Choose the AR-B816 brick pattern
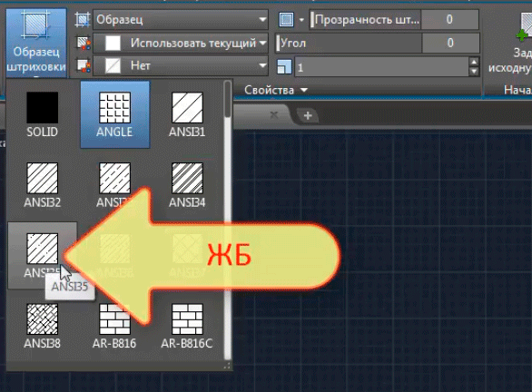This screenshot has width=532, height=392. coord(114,326)
